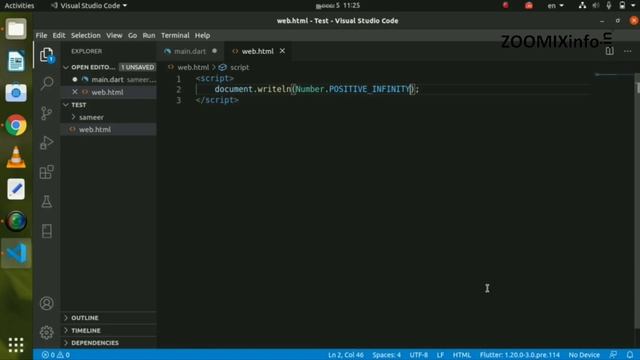The image size is (640, 360).
Task: Open the system status menu arrow
Action: (633, 5)
